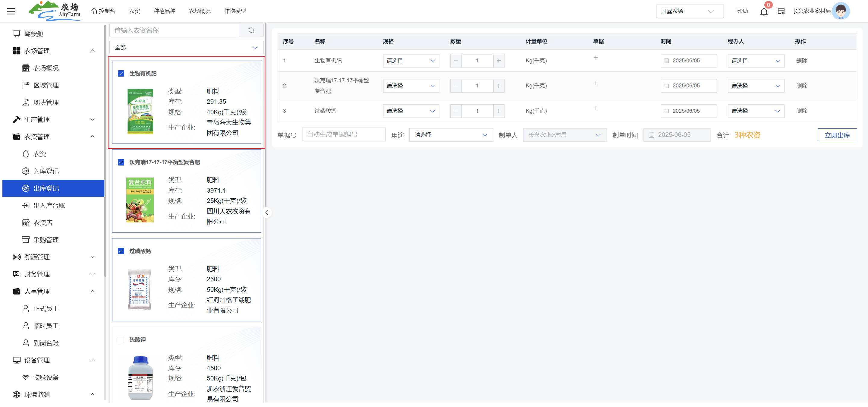This screenshot has width=868, height=407.
Task: Open the notification bell
Action: pos(763,11)
